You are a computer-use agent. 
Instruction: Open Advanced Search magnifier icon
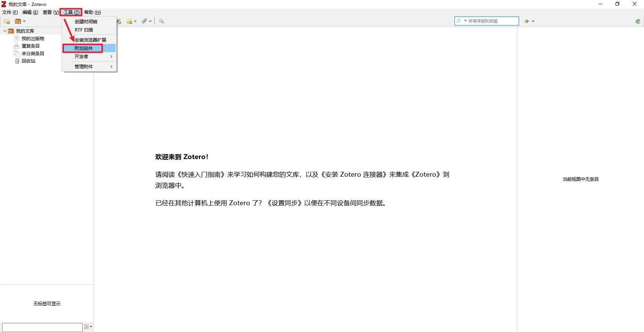coord(161,21)
